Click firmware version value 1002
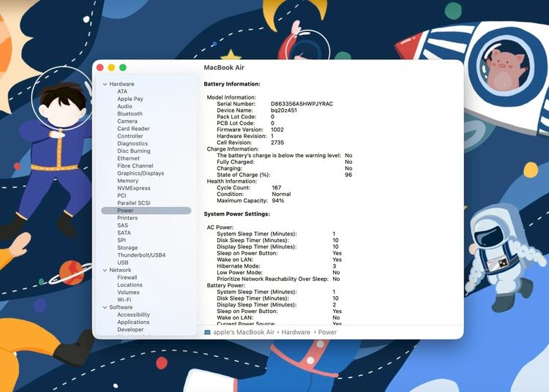The width and height of the screenshot is (549, 392). 277,129
